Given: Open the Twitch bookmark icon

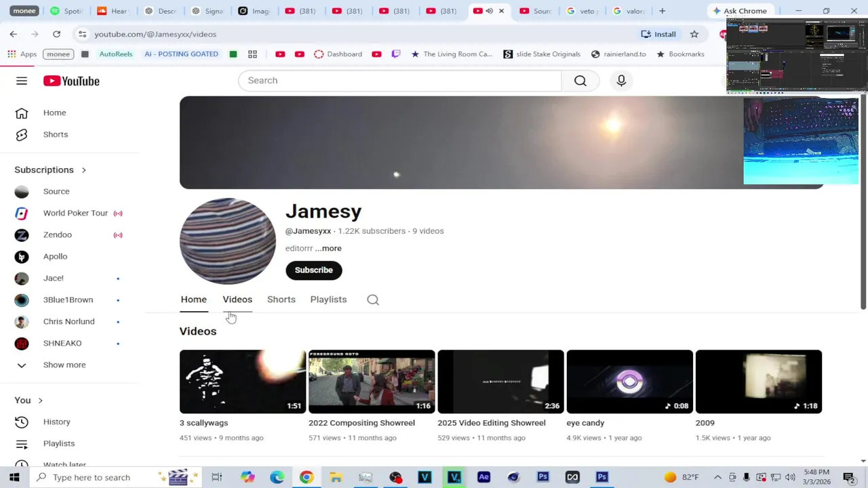Looking at the screenshot, I should [396, 54].
